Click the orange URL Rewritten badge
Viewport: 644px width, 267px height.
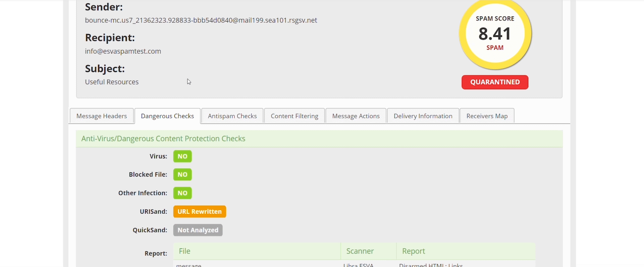coord(200,212)
